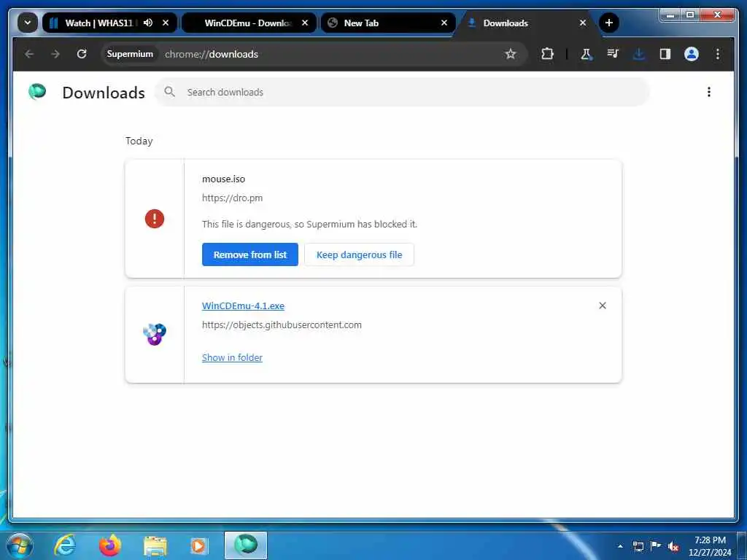The width and height of the screenshot is (747, 560).
Task: Reload the downloads page
Action: click(x=82, y=54)
